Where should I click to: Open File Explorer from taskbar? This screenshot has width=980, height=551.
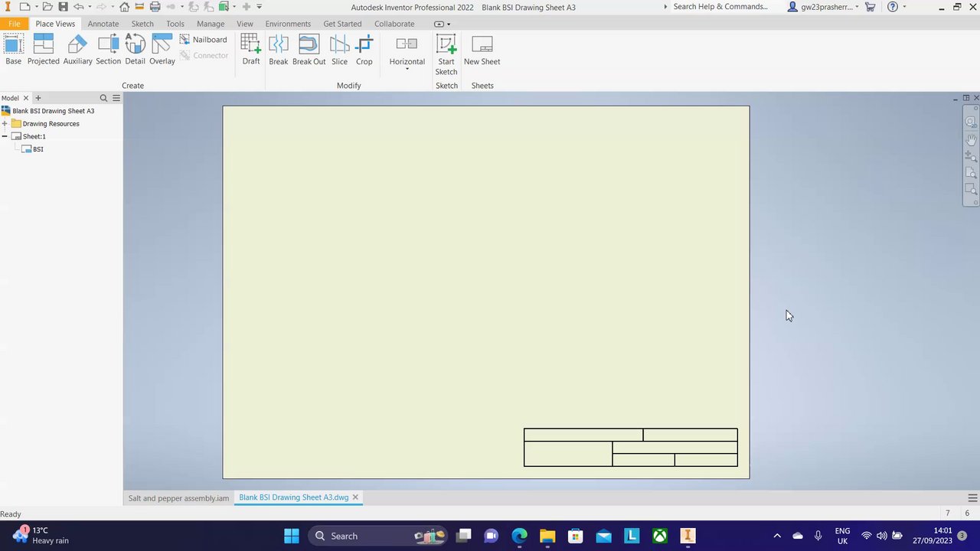[547, 536]
